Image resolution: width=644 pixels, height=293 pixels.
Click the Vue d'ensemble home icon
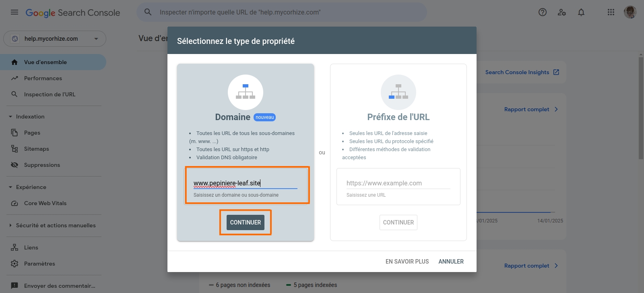coord(14,62)
